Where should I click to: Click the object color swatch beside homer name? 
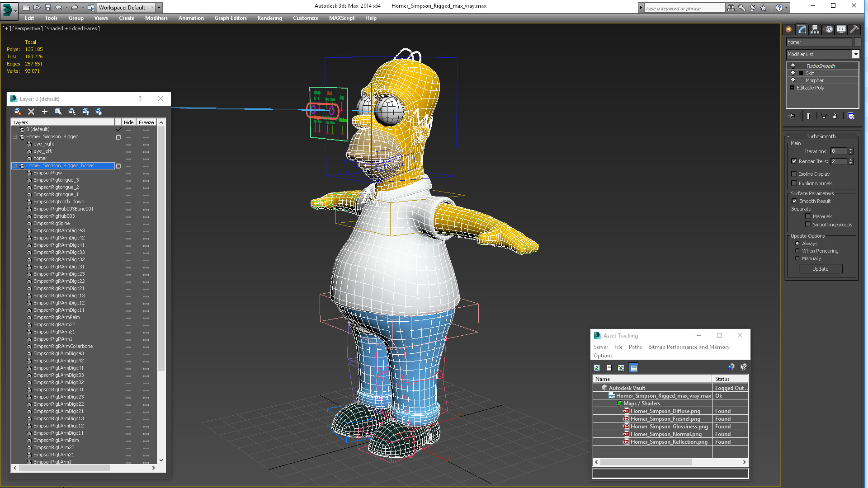pyautogui.click(x=858, y=42)
